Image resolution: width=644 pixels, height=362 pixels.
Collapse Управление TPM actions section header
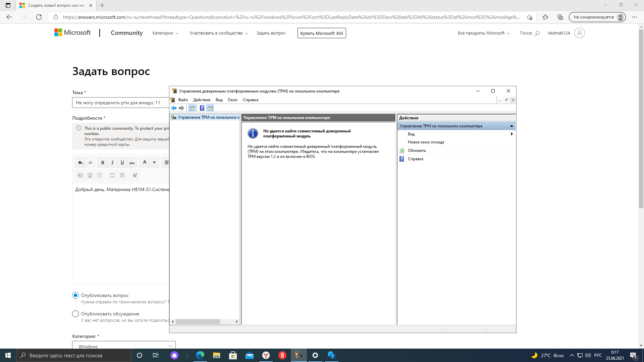(x=456, y=126)
